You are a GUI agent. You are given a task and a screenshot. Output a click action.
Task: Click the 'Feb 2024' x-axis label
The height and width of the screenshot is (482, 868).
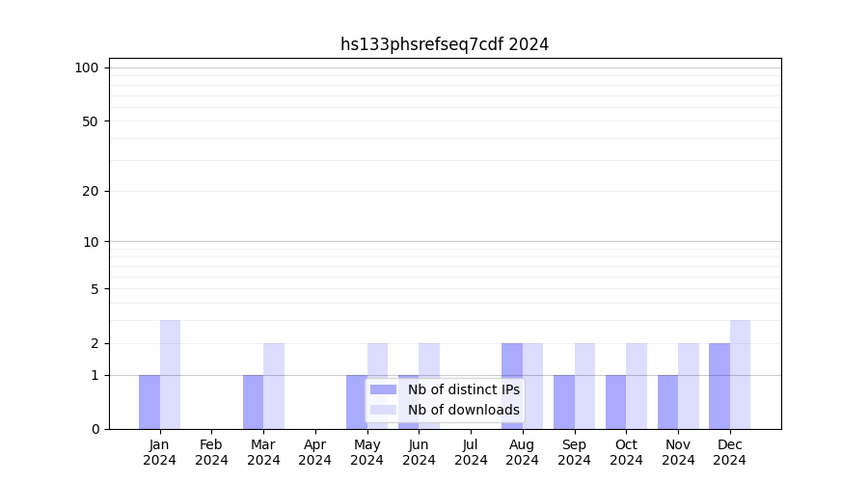pos(211,452)
